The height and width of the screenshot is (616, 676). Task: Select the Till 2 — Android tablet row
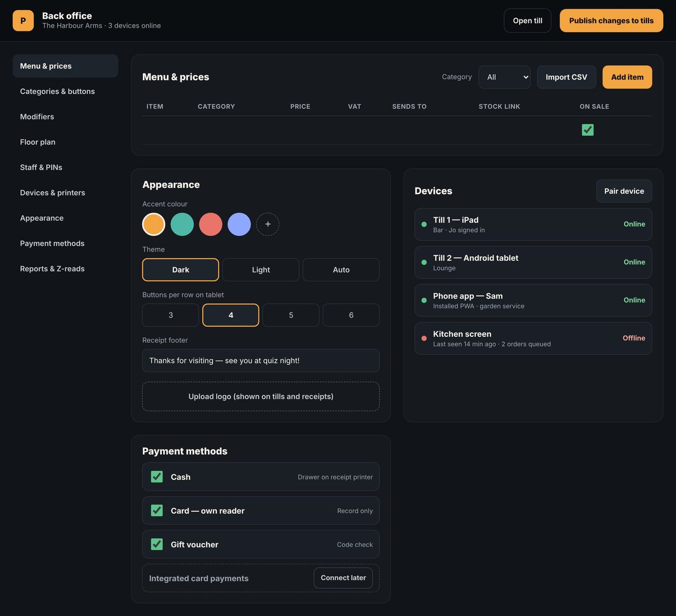coord(533,262)
